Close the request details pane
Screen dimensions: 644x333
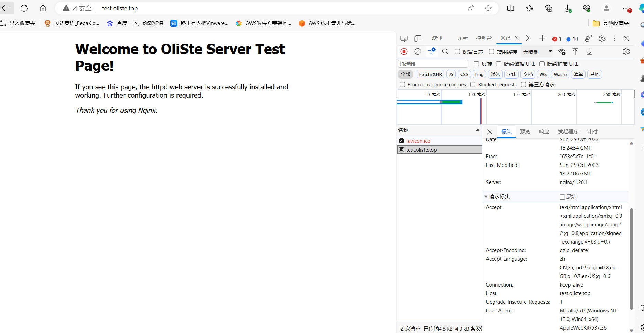pyautogui.click(x=490, y=132)
